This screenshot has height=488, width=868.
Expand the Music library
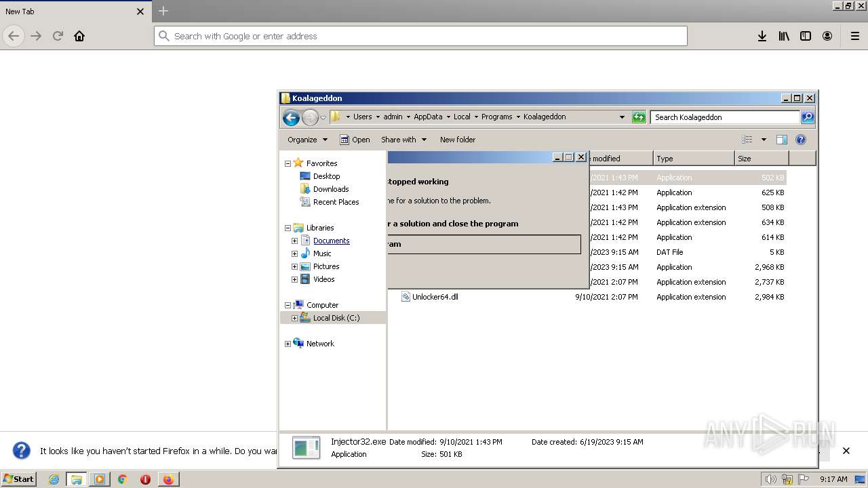[295, 253]
